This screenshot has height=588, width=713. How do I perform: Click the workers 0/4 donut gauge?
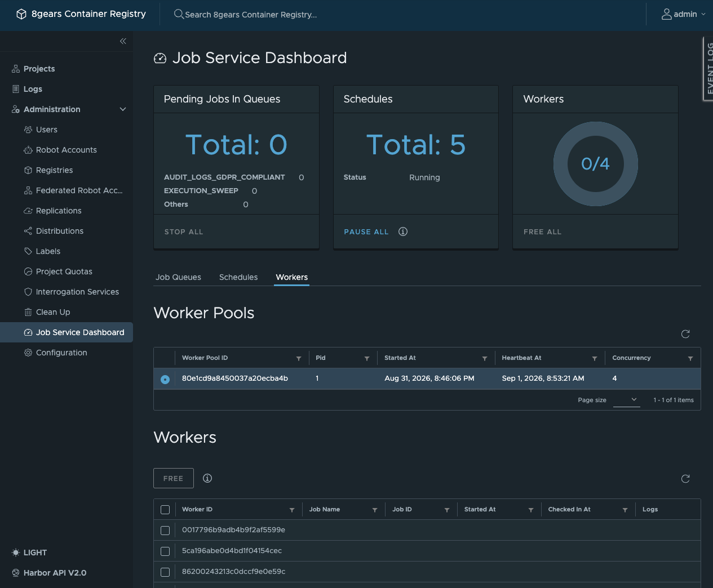point(596,164)
